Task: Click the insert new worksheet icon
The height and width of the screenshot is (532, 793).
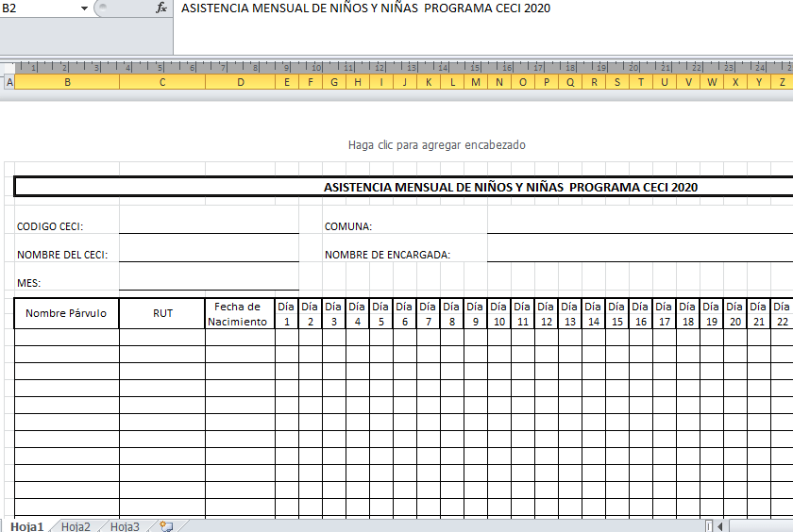Action: (x=167, y=526)
